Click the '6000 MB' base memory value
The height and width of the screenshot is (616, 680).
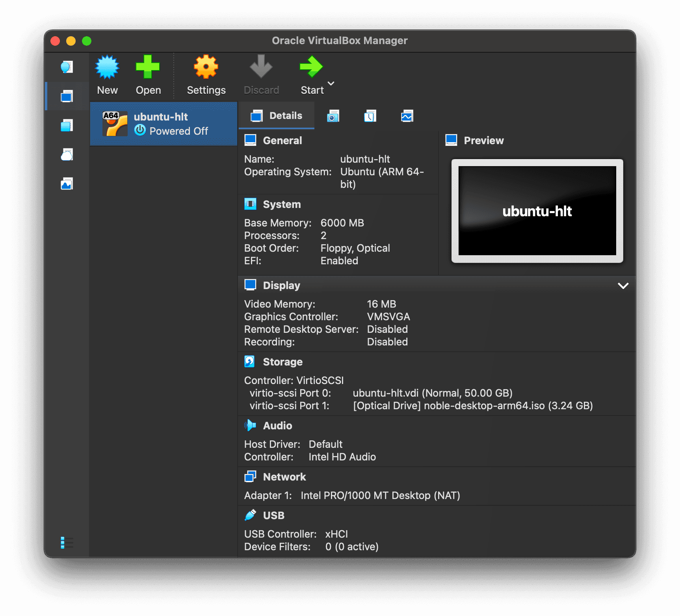point(342,223)
